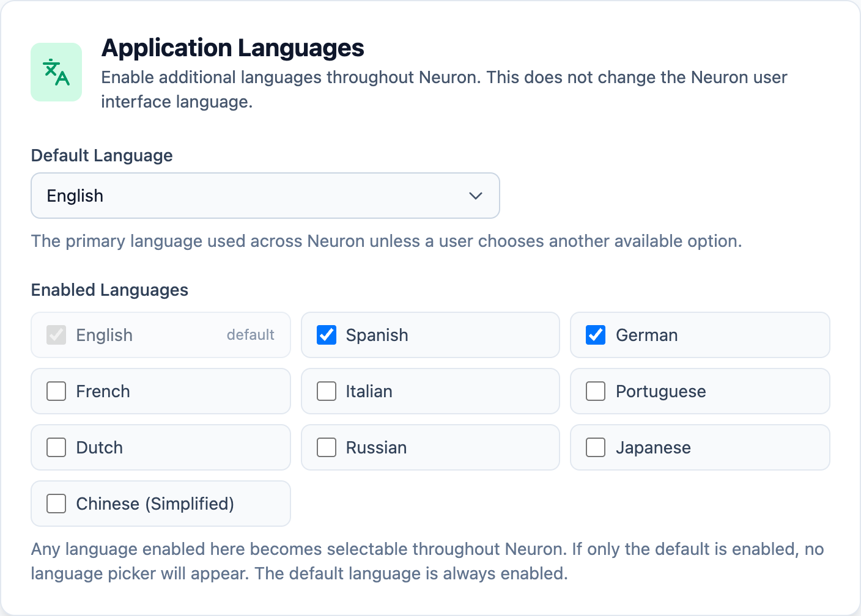The width and height of the screenshot is (861, 616).
Task: Click the primary language helper text below dropdown
Action: pos(386,241)
